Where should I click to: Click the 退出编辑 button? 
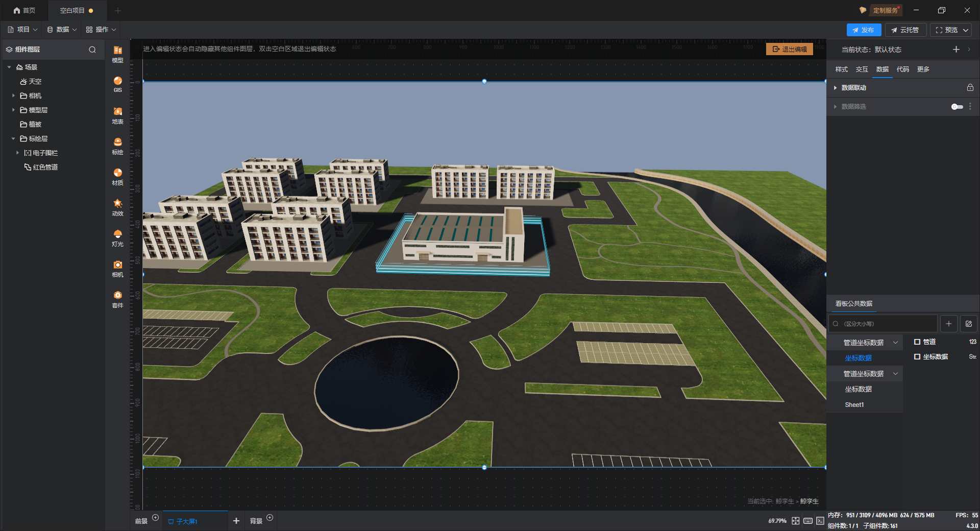coord(789,49)
